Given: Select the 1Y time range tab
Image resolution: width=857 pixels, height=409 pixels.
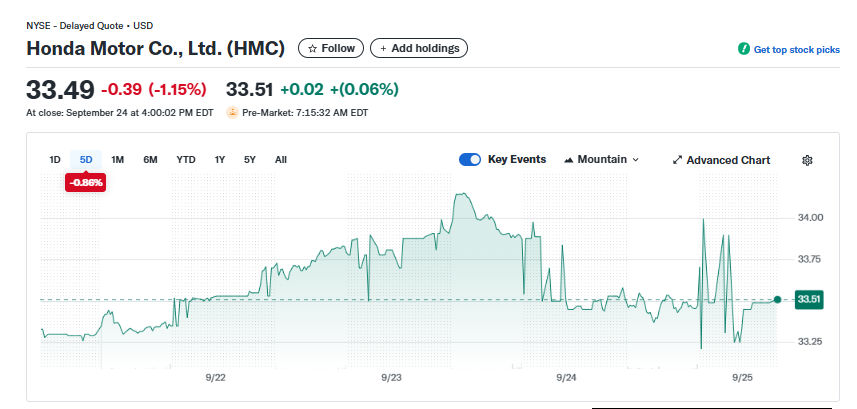Looking at the screenshot, I should [220, 160].
